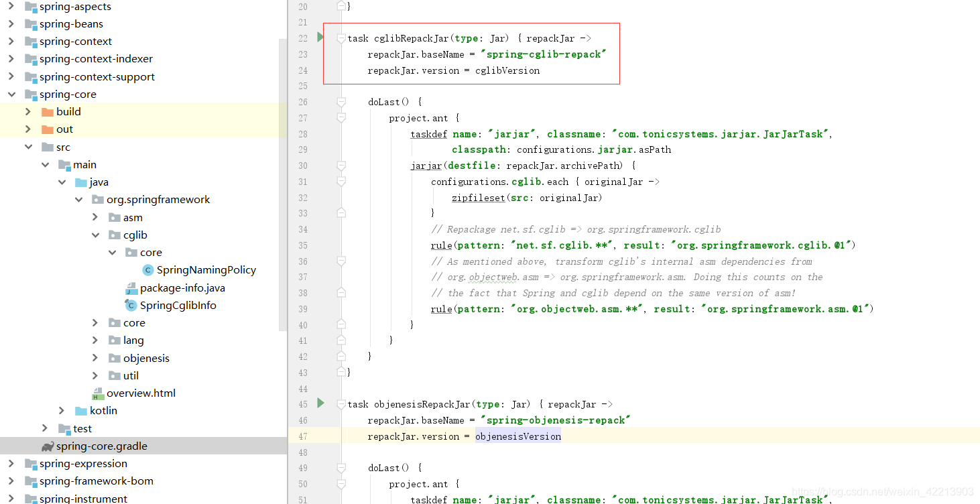Click highlighted objenesisVersion on line 47

[518, 436]
